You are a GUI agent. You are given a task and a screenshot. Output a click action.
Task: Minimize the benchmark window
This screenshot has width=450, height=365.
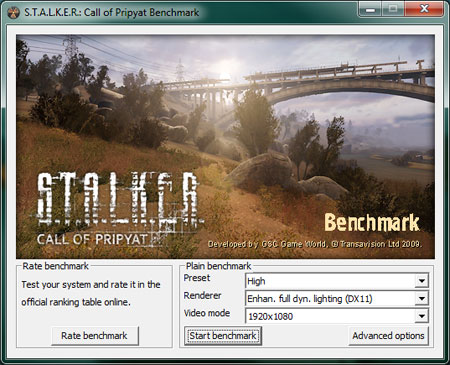(x=370, y=9)
